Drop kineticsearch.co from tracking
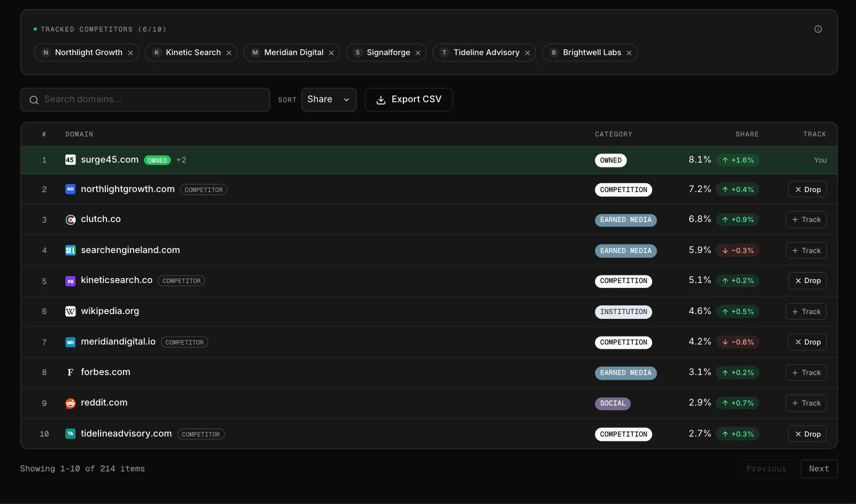The width and height of the screenshot is (856, 504). (807, 281)
